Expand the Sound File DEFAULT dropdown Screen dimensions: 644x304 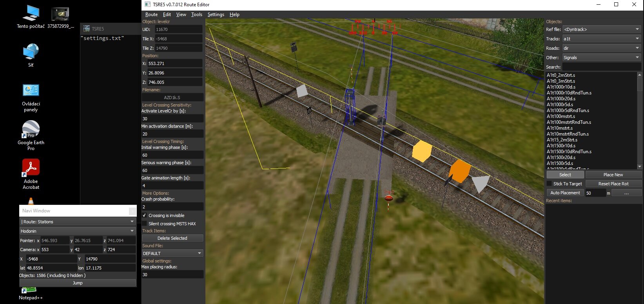click(x=172, y=253)
